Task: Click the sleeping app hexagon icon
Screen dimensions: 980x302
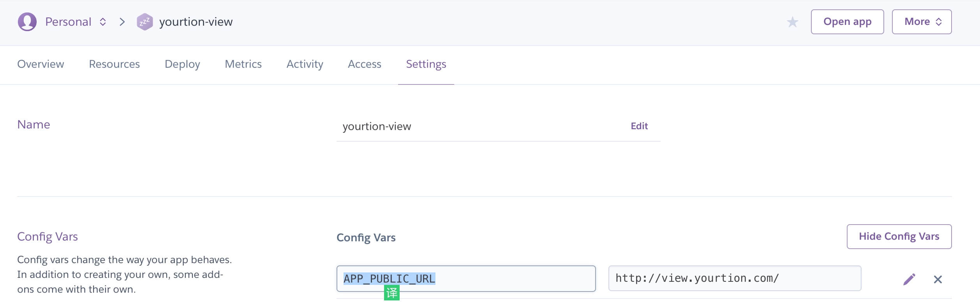Action: tap(145, 22)
